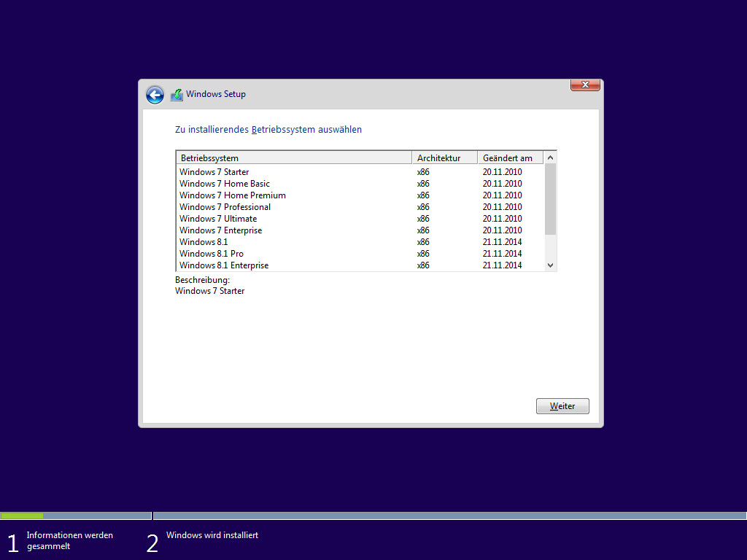Viewport: 747px width, 560px height.
Task: Close the Windows Setup dialog
Action: (585, 85)
